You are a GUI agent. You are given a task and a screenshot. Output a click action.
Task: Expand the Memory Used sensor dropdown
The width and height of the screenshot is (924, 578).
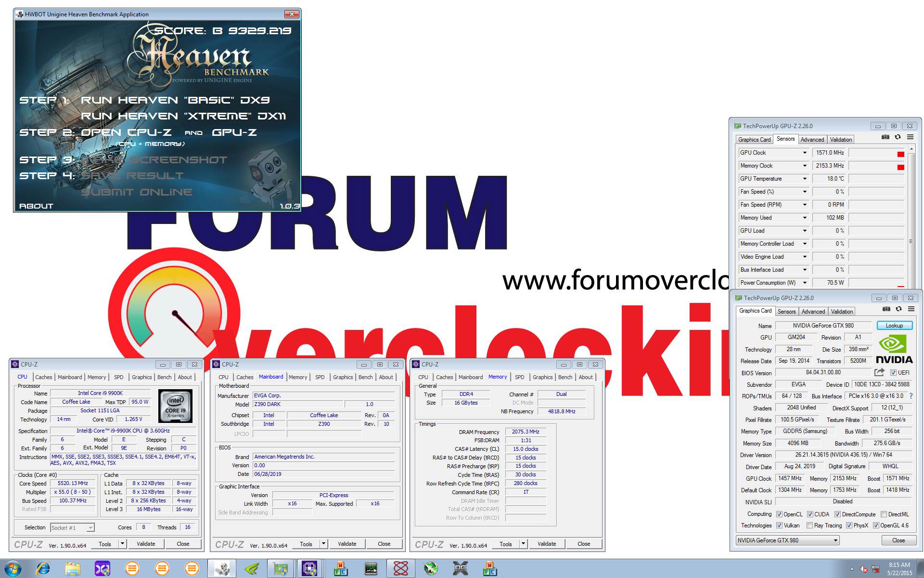coord(804,218)
